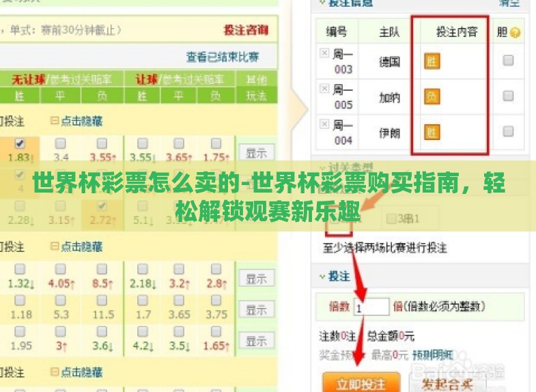Click 显示 in the 1.95 odds row

[x=256, y=341]
